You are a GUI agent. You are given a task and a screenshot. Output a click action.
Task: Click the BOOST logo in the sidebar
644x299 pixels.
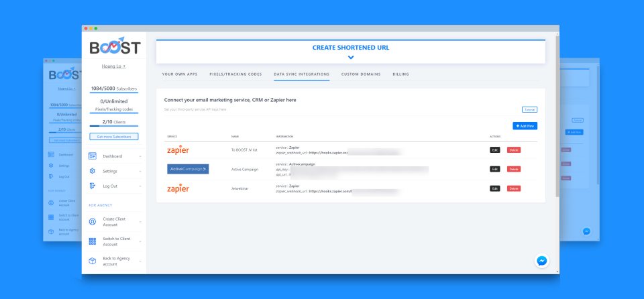click(115, 46)
